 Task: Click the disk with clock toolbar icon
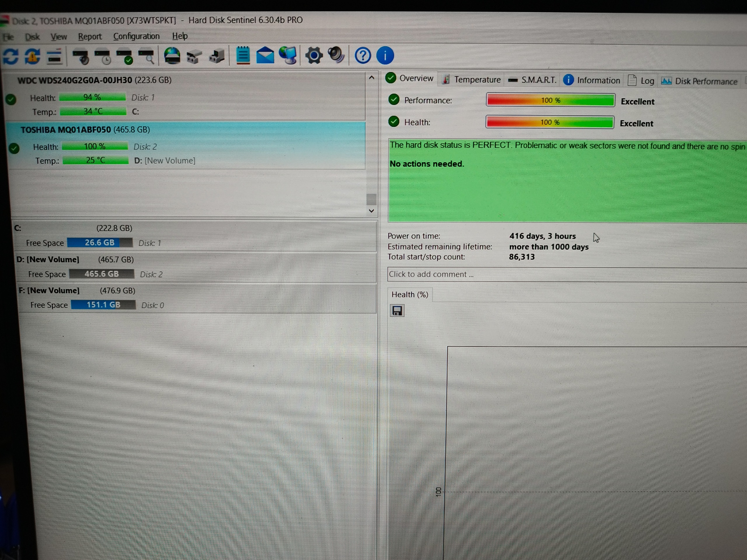click(x=103, y=57)
